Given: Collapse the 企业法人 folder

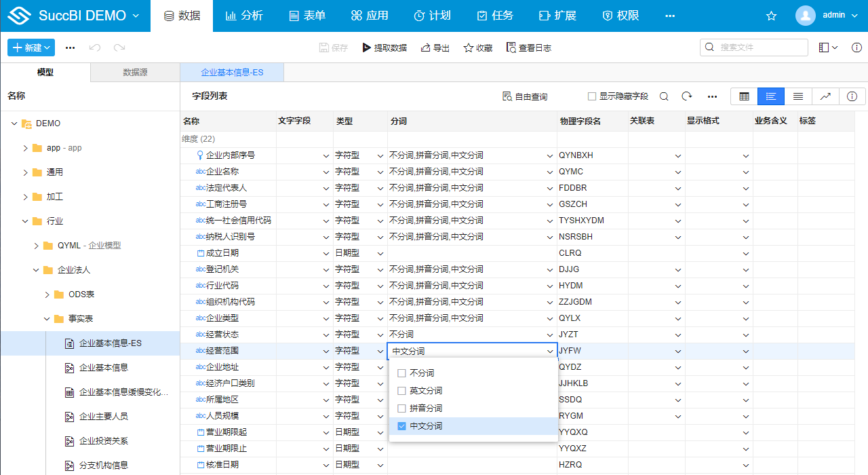Looking at the screenshot, I should click(37, 270).
